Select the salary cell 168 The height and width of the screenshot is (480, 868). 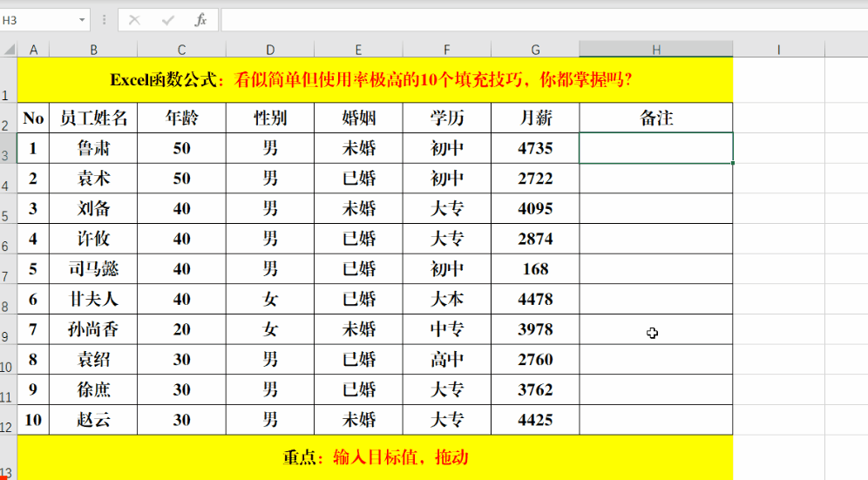point(535,269)
